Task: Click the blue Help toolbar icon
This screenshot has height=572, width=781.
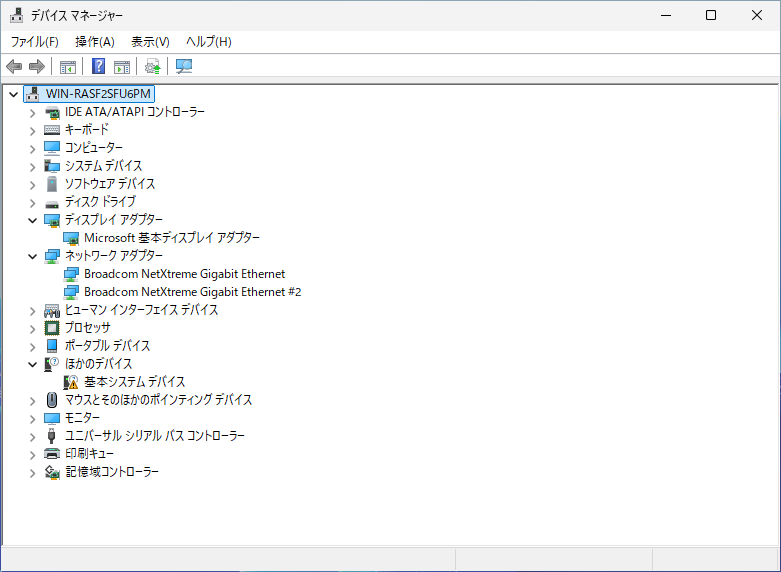Action: [x=99, y=67]
